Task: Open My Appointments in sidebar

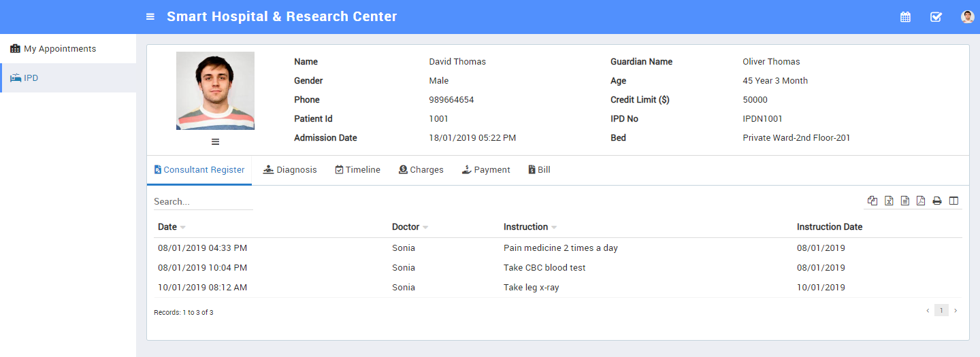Action: [x=68, y=49]
